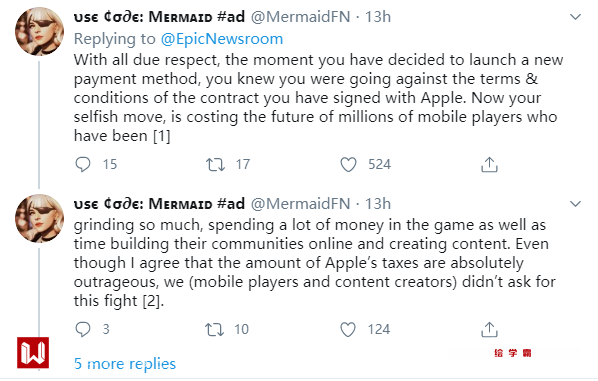The image size is (598, 381).
Task: Click the red W watermark logo
Action: (33, 353)
